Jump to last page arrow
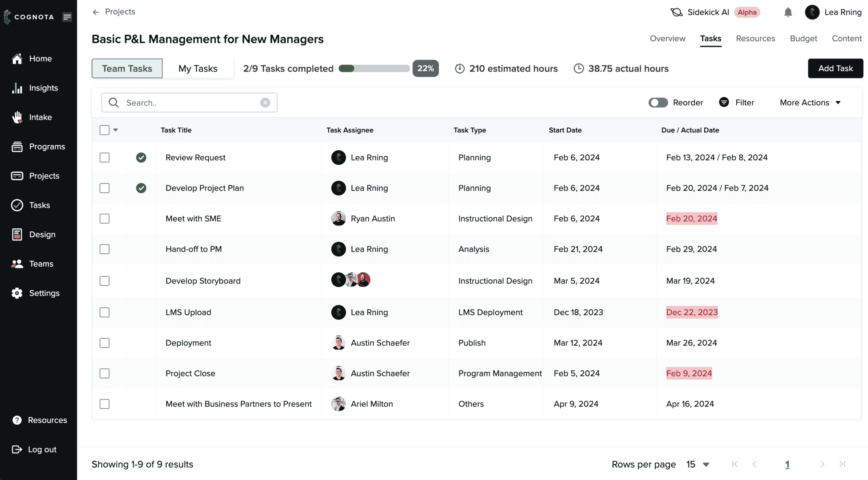 [x=842, y=464]
